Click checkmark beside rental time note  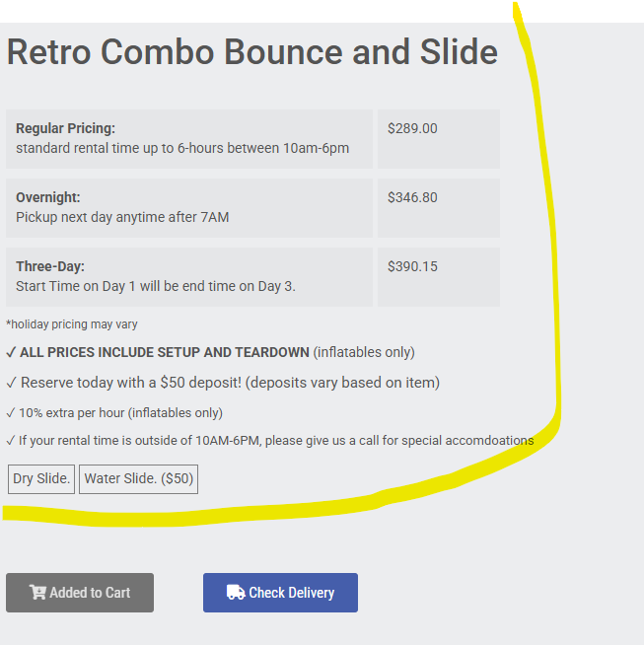tap(11, 441)
